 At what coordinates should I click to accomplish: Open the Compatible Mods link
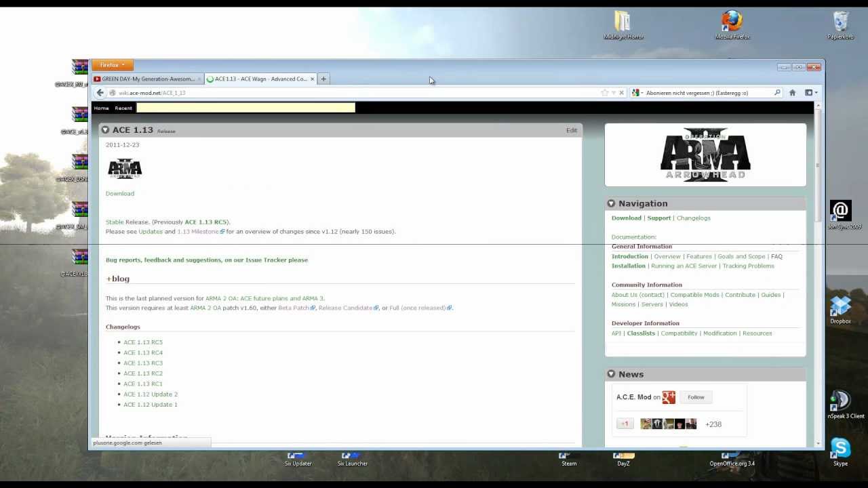click(694, 296)
